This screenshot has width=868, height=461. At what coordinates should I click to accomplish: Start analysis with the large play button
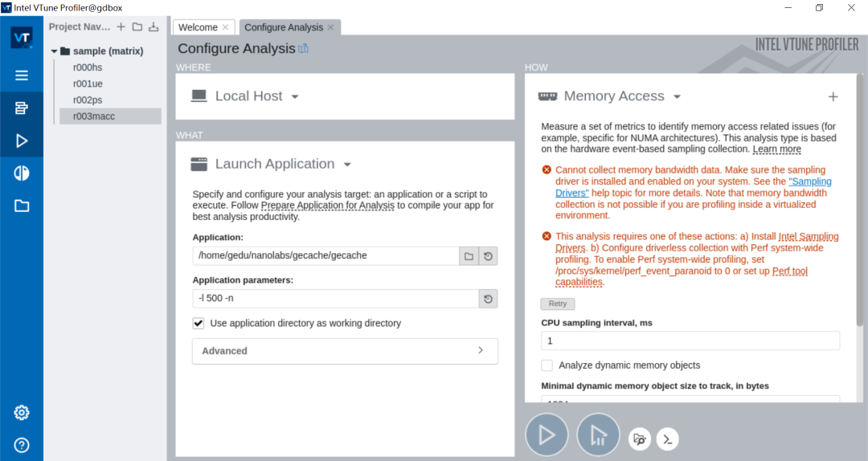click(x=547, y=435)
